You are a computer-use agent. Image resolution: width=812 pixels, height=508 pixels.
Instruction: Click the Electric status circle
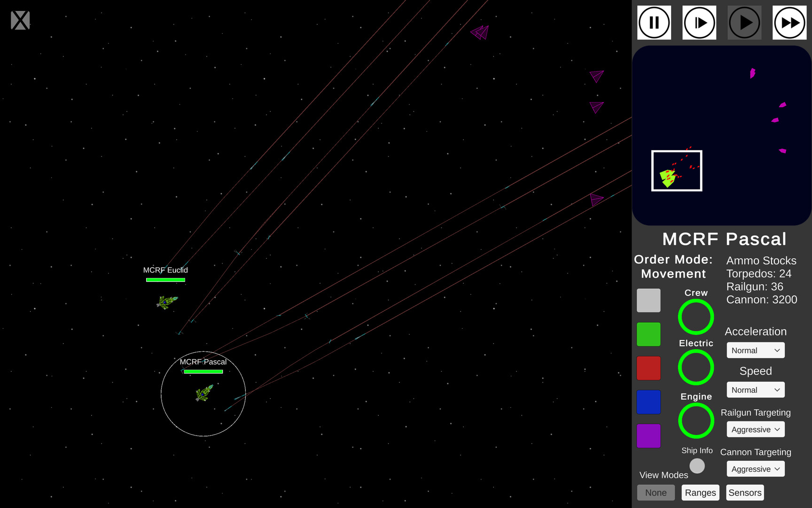point(696,367)
